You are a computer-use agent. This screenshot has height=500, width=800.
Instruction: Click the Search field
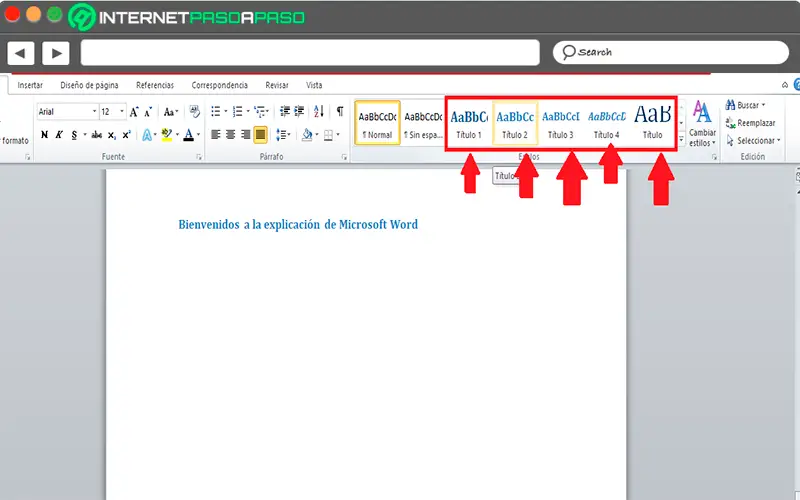pos(671,53)
